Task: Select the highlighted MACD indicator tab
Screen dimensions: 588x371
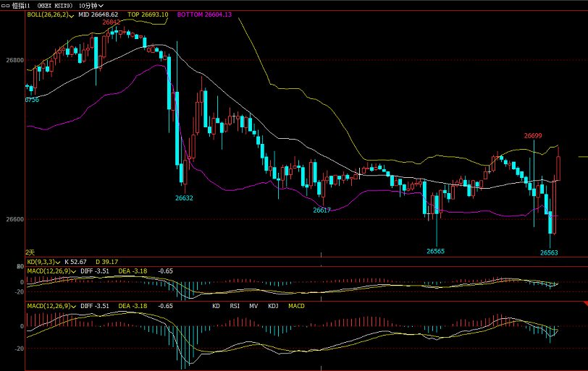Action: point(296,306)
